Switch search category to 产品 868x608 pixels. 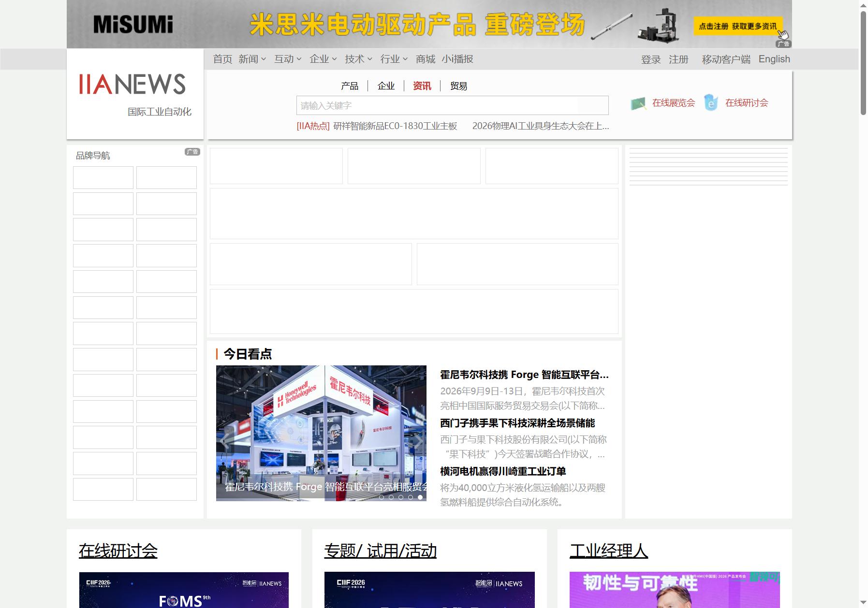tap(350, 86)
